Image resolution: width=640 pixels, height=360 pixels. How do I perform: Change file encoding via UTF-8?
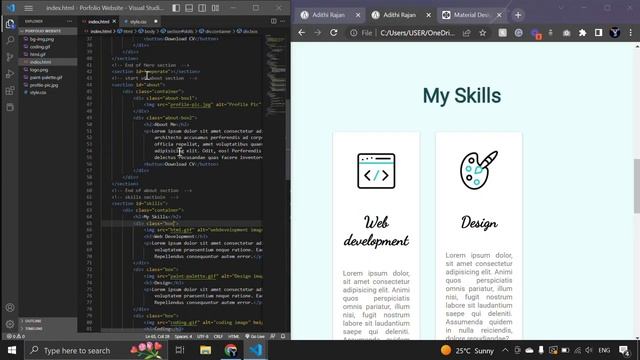[203, 336]
